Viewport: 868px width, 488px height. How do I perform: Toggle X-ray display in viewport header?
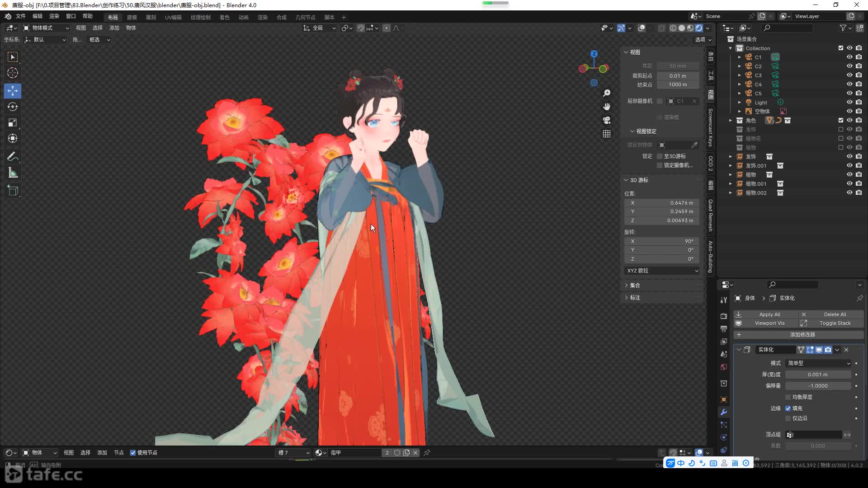[661, 28]
